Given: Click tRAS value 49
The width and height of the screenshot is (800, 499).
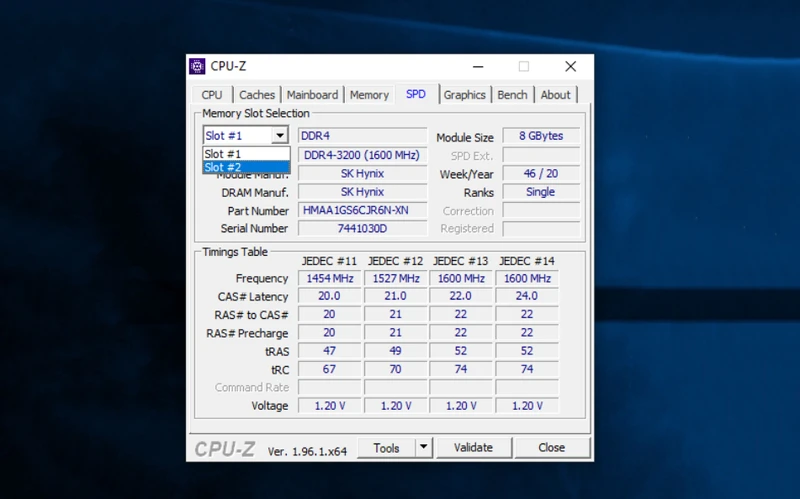Looking at the screenshot, I should tap(396, 351).
